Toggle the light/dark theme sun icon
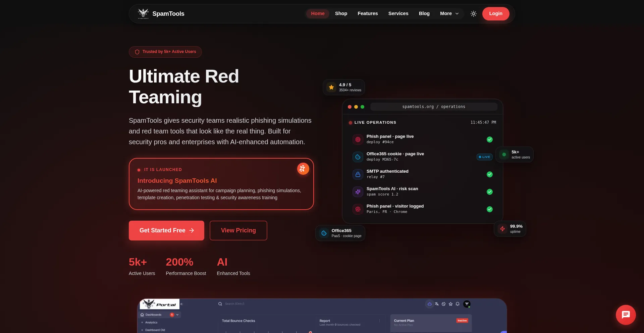 pos(474,14)
